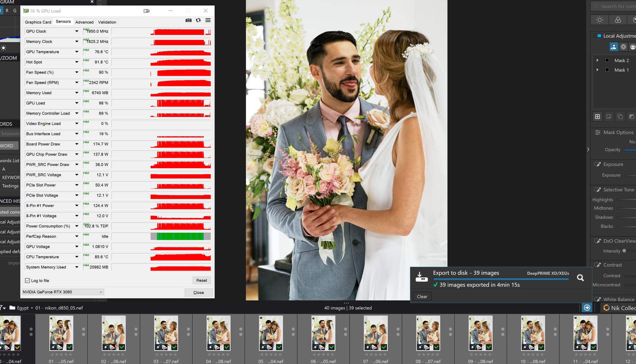Image resolution: width=636 pixels, height=364 pixels.
Task: Click the Reset button in GPU-Z
Action: (x=201, y=281)
